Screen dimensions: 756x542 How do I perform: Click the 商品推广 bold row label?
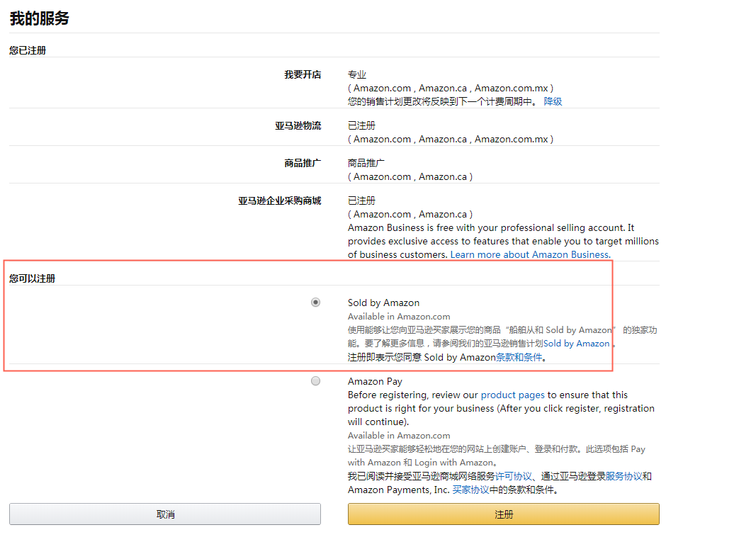pos(303,163)
